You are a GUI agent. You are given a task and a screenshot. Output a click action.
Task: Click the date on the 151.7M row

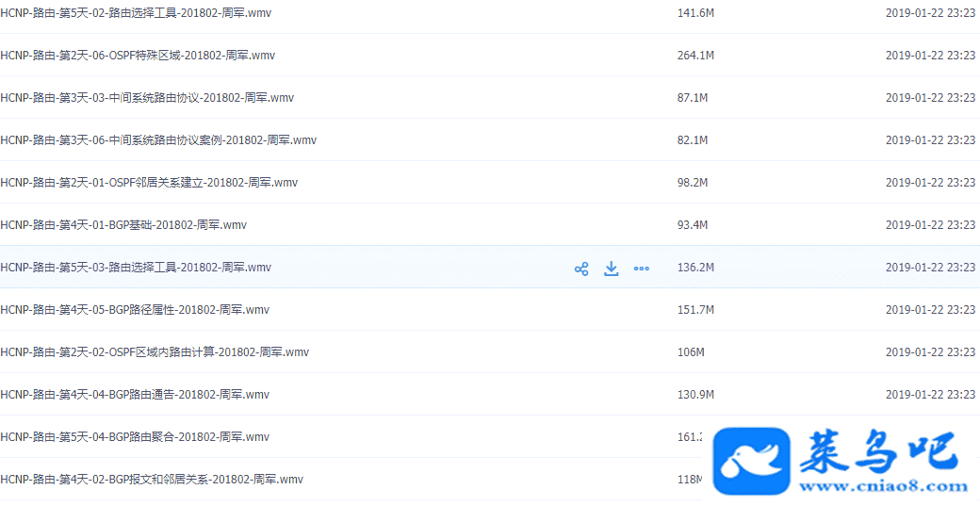click(x=931, y=310)
